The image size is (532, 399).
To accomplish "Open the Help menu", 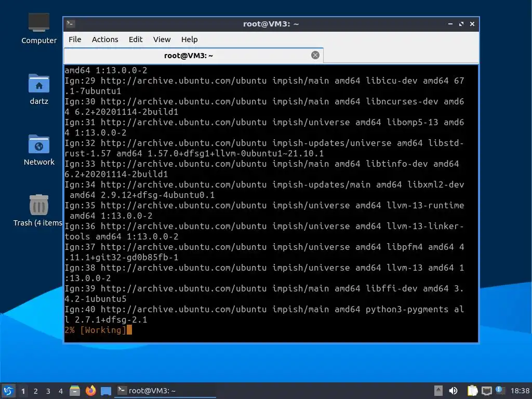I will 189,39.
